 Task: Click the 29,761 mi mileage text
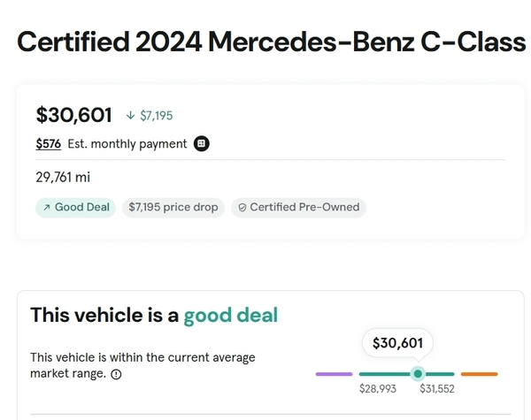click(x=63, y=177)
